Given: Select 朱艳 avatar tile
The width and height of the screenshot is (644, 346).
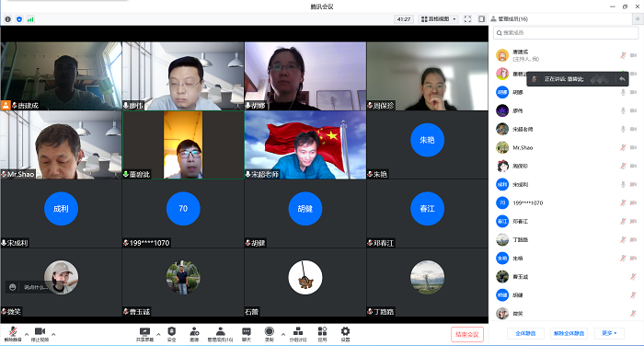Looking at the screenshot, I should [x=428, y=144].
